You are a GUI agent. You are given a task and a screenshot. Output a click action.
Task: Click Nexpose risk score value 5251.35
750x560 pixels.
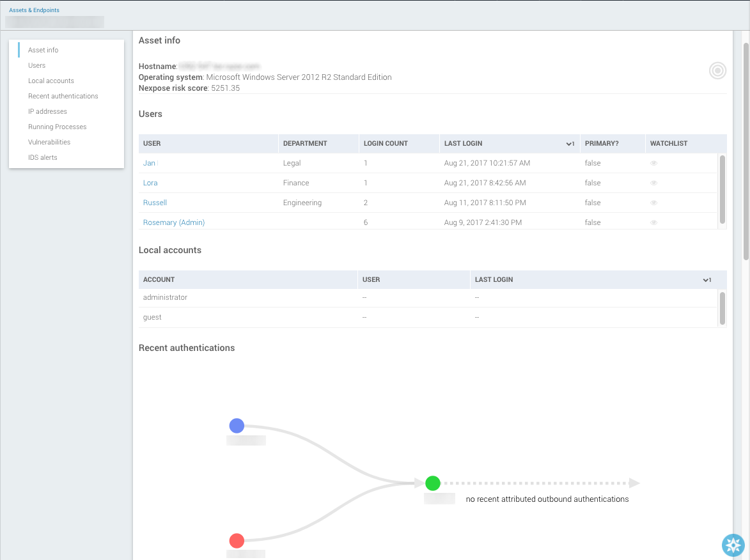225,88
